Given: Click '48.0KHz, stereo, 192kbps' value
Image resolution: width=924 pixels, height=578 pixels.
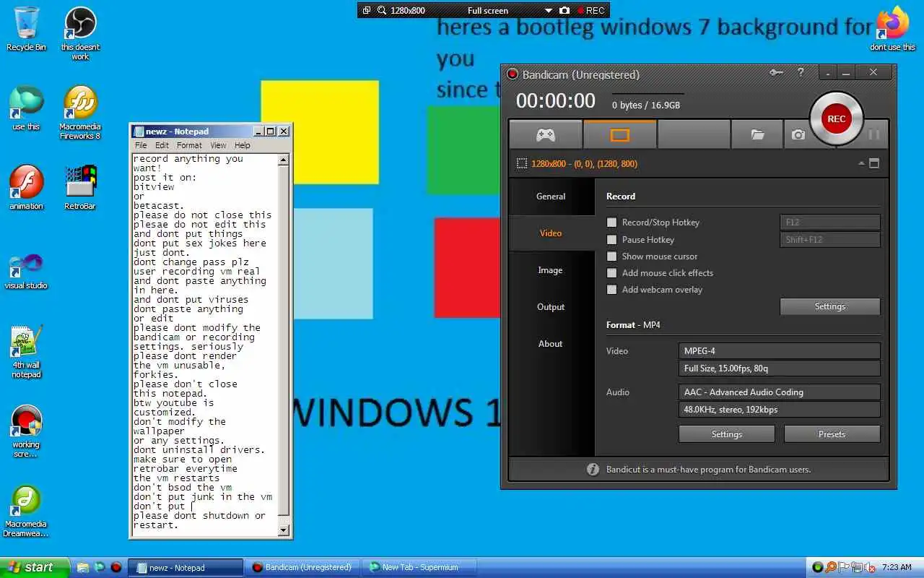Looking at the screenshot, I should tap(780, 410).
